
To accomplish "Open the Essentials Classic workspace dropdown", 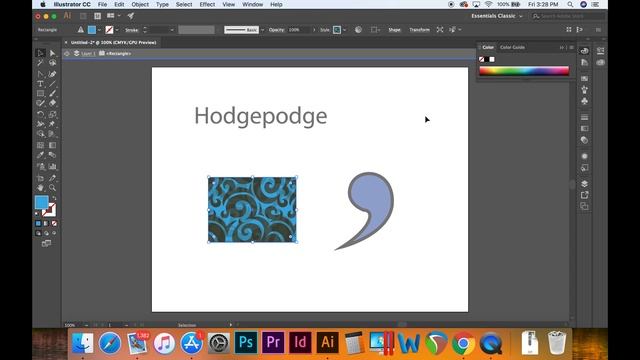I will point(497,16).
